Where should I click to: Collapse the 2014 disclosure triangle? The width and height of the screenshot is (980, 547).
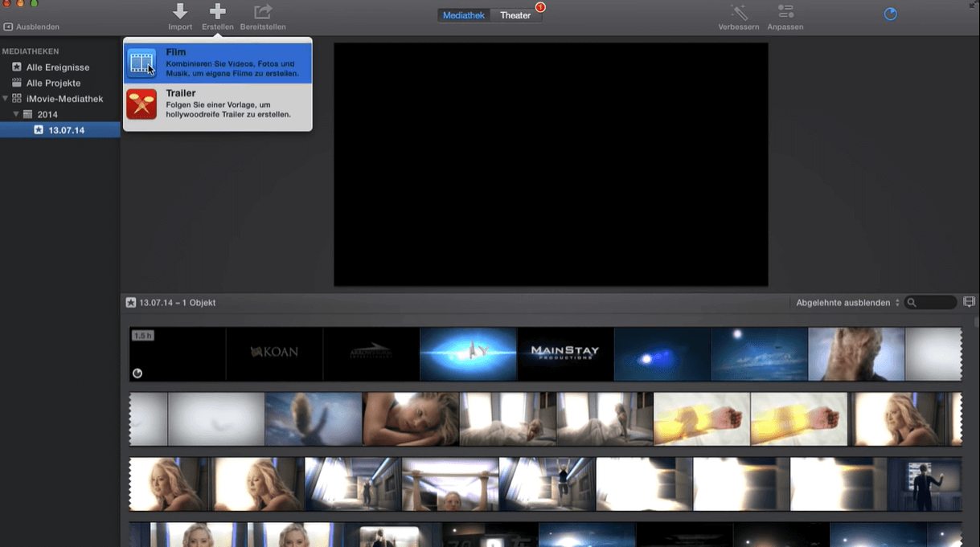coord(16,114)
